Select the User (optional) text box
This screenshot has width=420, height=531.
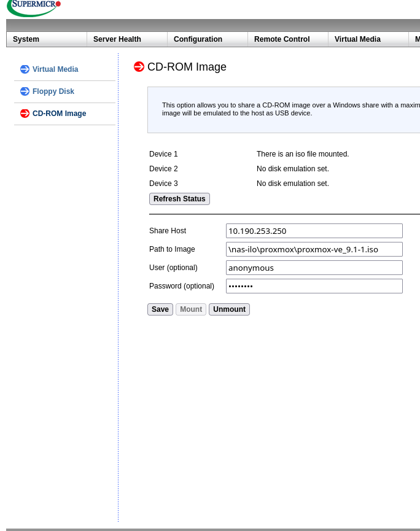314,268
